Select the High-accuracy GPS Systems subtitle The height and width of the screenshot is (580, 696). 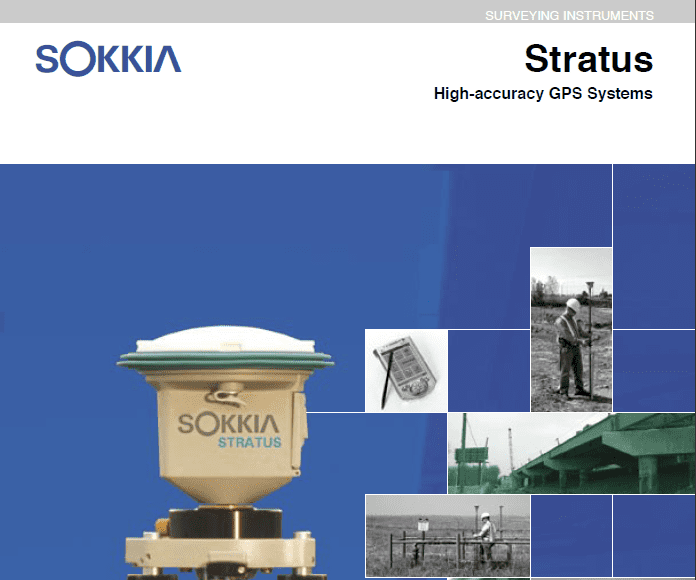click(543, 94)
